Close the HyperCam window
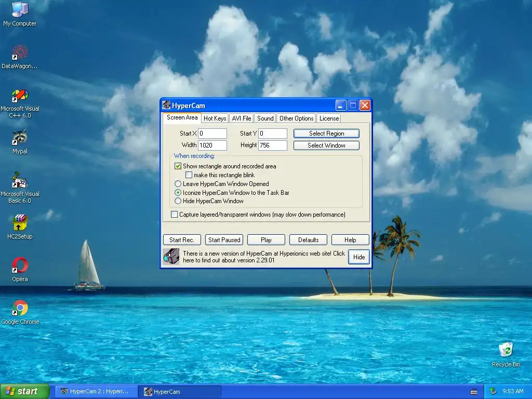This screenshot has width=532, height=399. (x=365, y=105)
